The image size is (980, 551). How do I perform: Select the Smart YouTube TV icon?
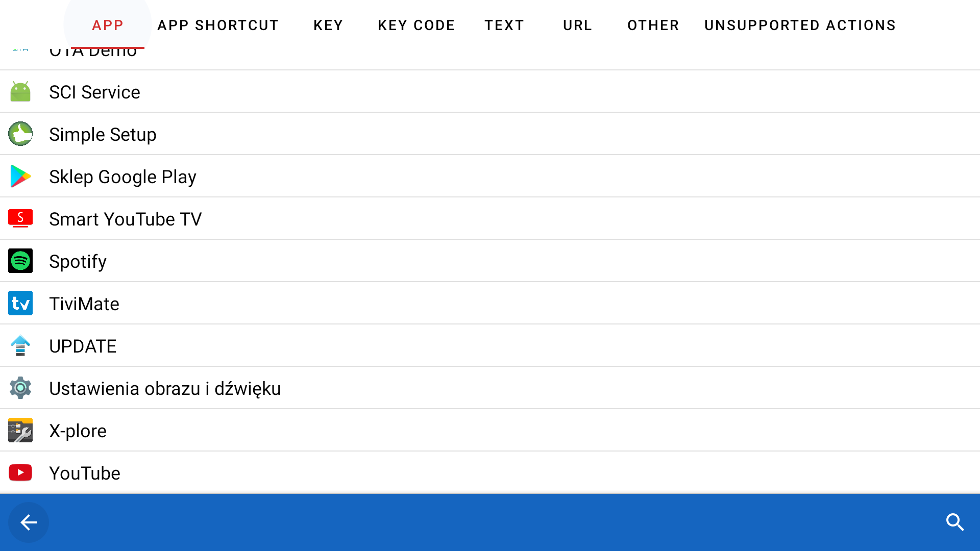point(20,218)
